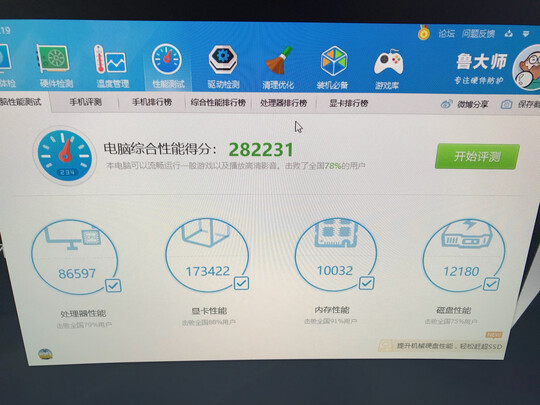Click the green 开始评测 button
Image resolution: width=540 pixels, height=405 pixels.
(x=477, y=157)
